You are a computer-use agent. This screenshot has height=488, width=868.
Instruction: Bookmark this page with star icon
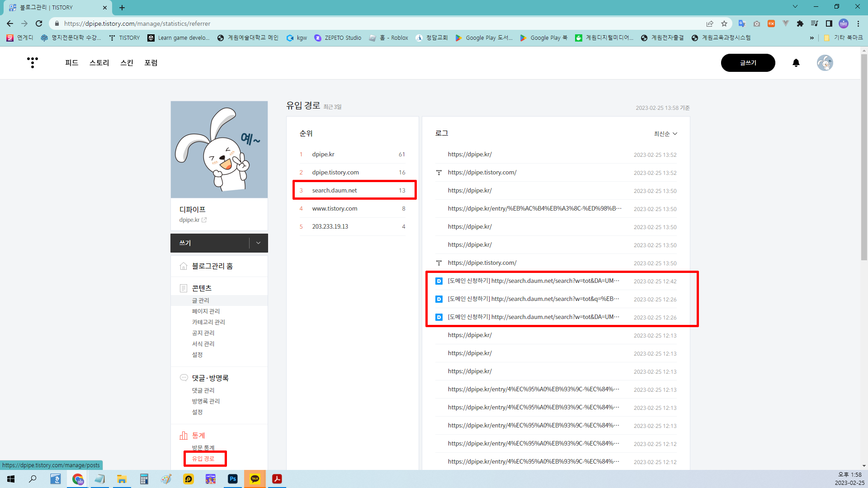[x=724, y=23]
